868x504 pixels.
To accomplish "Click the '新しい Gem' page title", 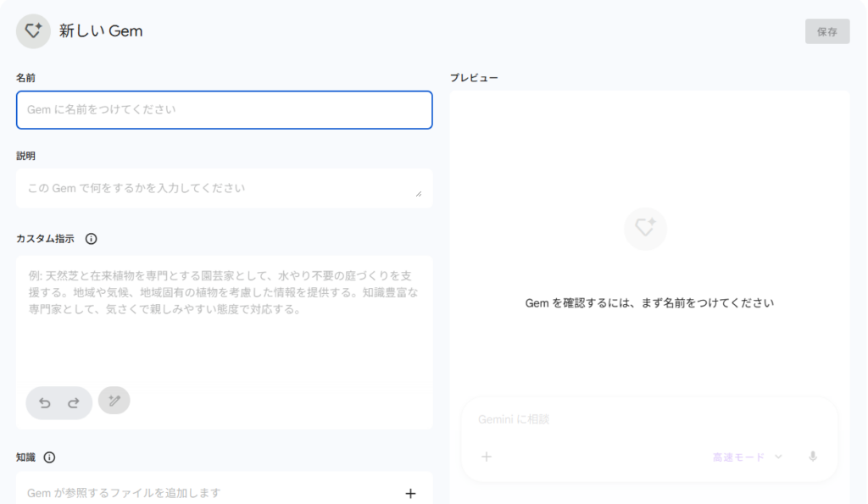I will click(x=101, y=31).
